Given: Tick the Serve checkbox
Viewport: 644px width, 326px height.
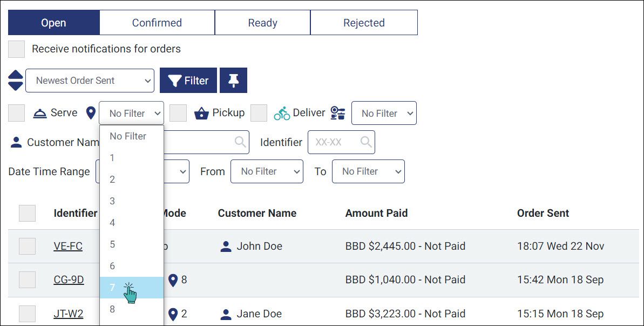Looking at the screenshot, I should (16, 113).
